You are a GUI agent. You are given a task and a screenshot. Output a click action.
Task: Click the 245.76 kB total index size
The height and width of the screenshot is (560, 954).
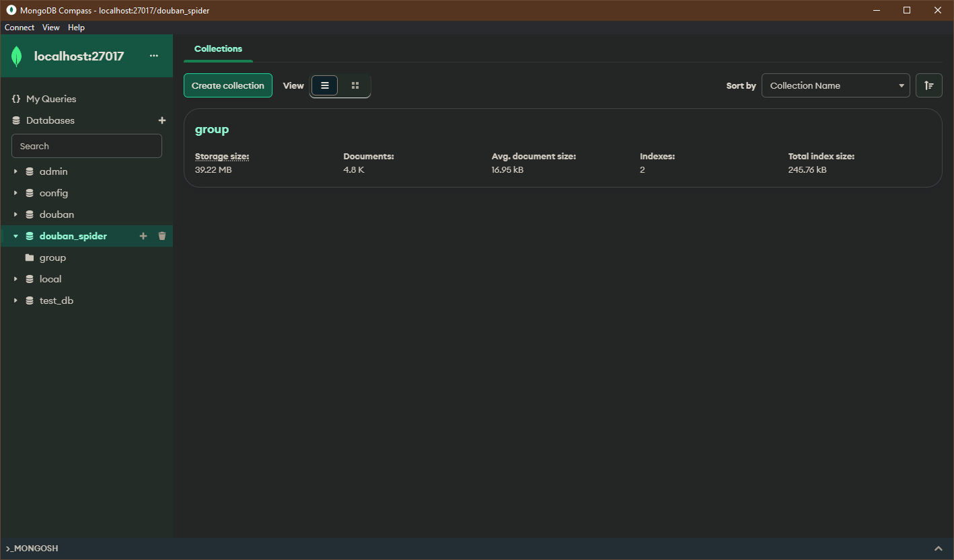click(x=807, y=170)
